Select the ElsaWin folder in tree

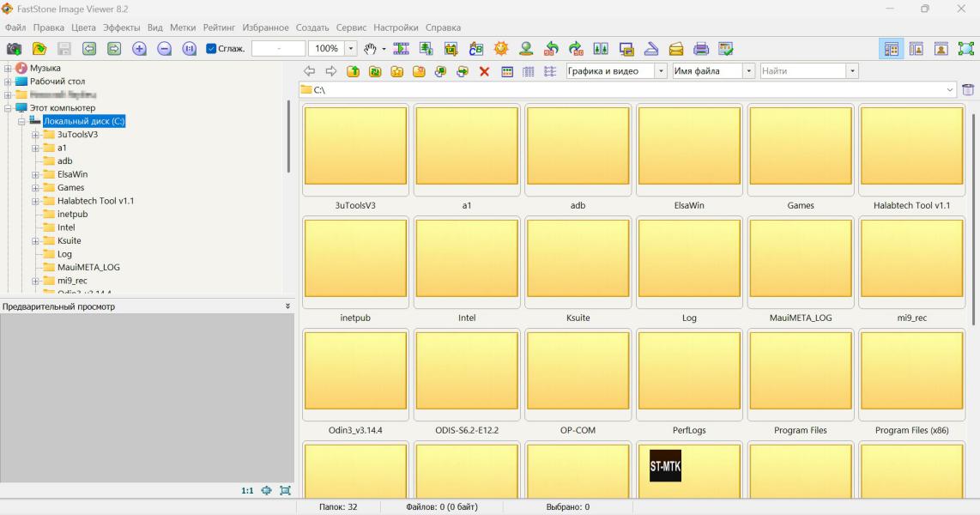coord(72,174)
